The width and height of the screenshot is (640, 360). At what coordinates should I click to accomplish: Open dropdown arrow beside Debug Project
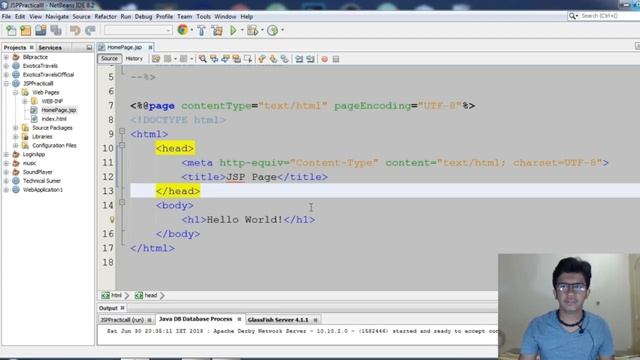tap(262, 30)
